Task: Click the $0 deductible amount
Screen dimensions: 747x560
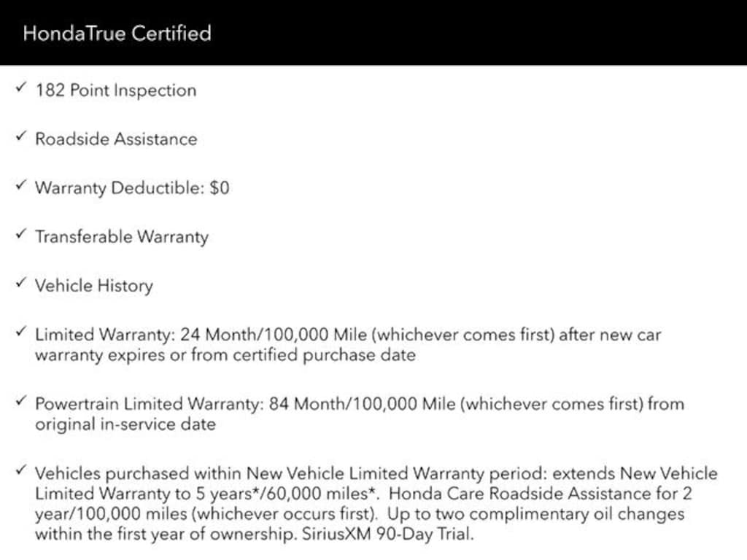Action: point(219,188)
